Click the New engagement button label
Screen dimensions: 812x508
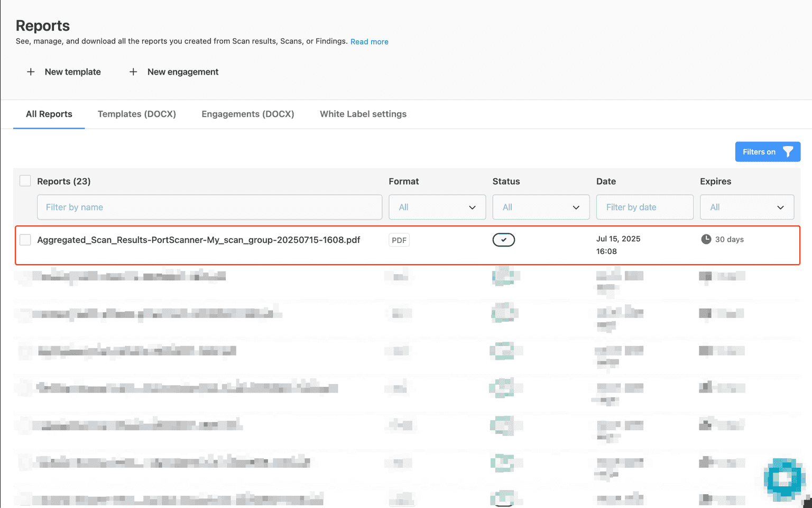(183, 72)
